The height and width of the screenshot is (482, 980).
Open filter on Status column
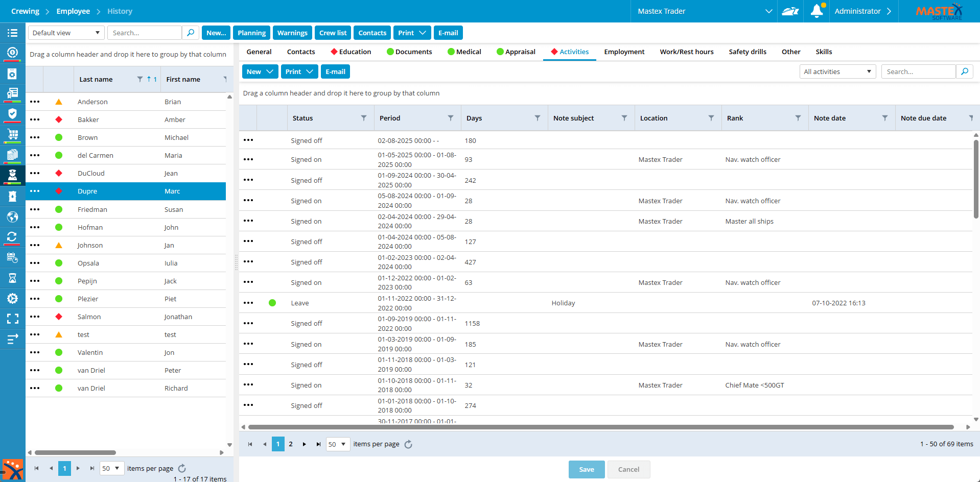point(364,118)
